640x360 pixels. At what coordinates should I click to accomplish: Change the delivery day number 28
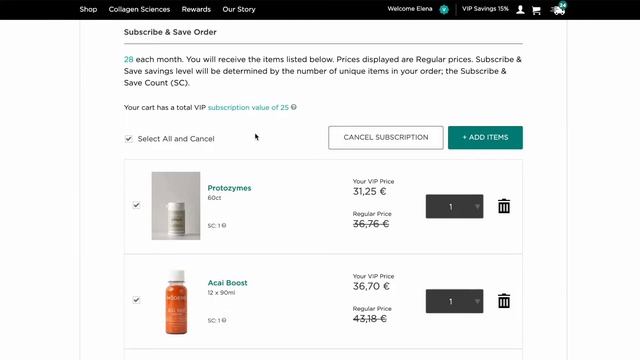[129, 59]
